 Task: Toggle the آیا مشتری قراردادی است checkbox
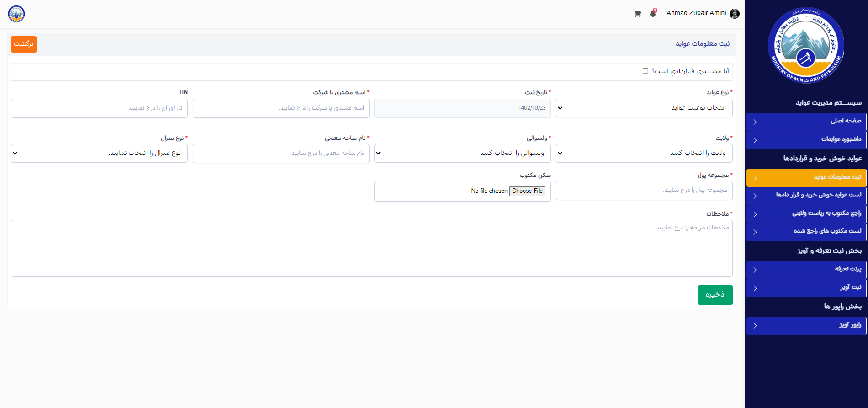tap(645, 71)
